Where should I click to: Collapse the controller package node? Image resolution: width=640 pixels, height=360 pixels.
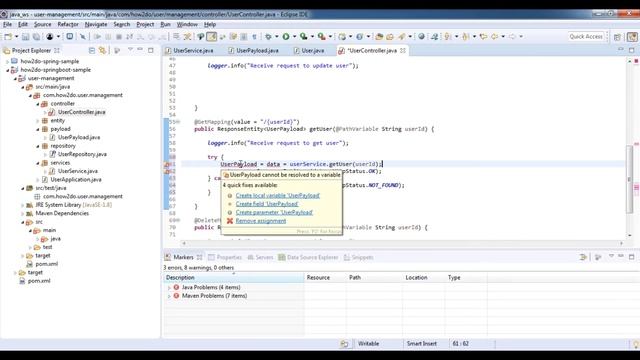point(38,104)
